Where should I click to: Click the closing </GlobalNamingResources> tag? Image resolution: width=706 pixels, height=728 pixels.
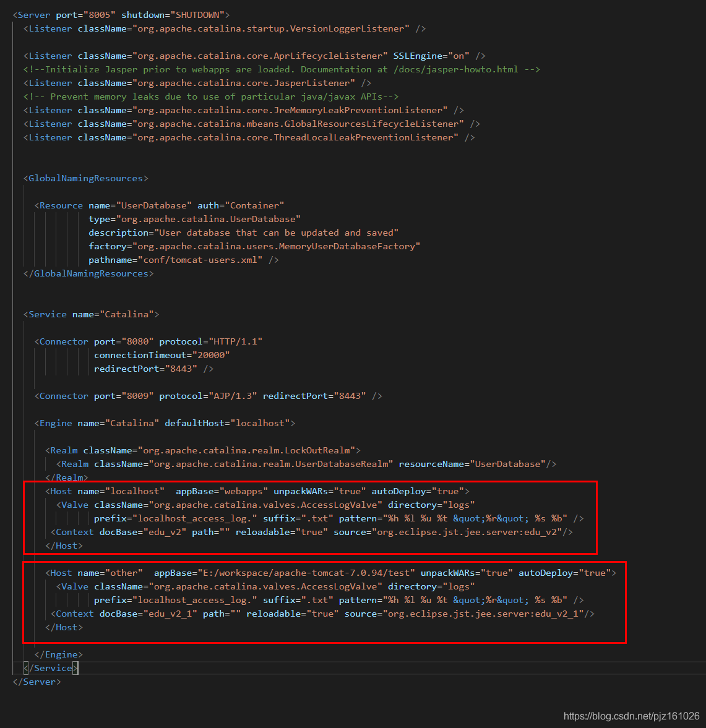(88, 273)
